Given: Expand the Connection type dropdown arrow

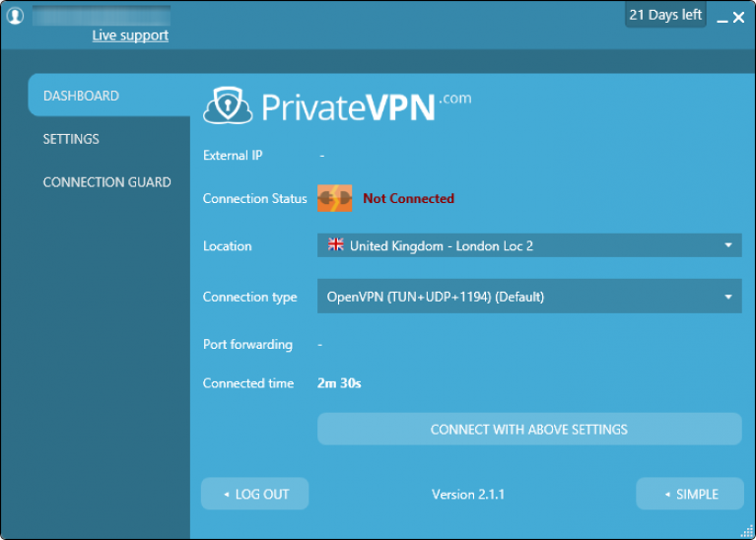Looking at the screenshot, I should (x=728, y=297).
